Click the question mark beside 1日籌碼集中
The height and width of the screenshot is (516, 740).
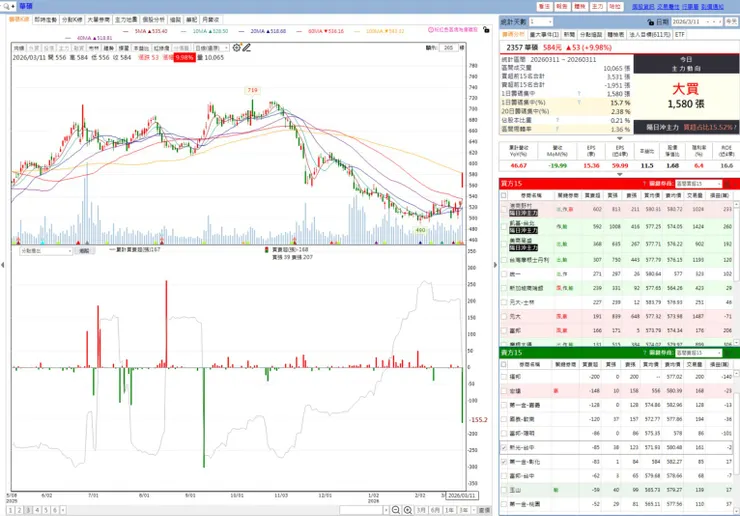coord(579,93)
